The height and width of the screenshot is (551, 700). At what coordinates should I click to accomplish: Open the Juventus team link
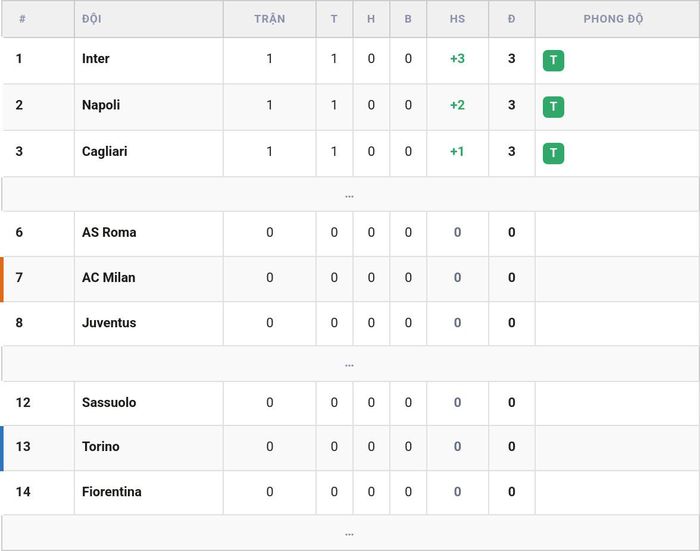(x=109, y=322)
